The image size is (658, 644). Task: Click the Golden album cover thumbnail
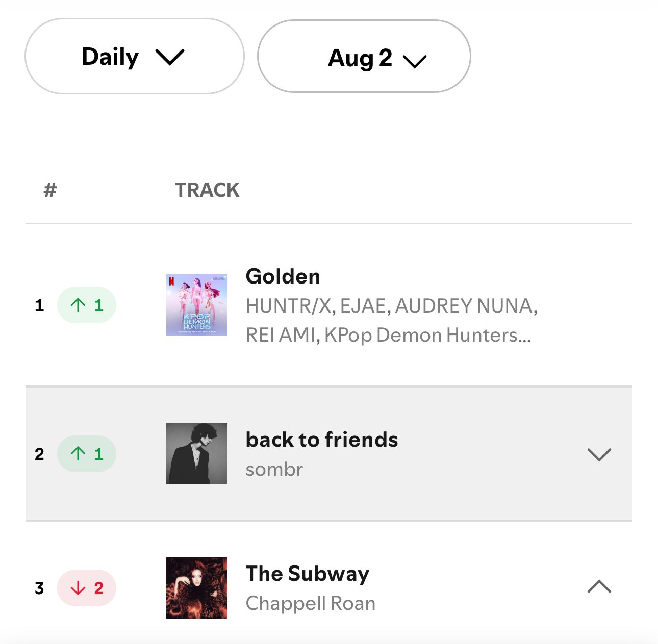click(197, 305)
